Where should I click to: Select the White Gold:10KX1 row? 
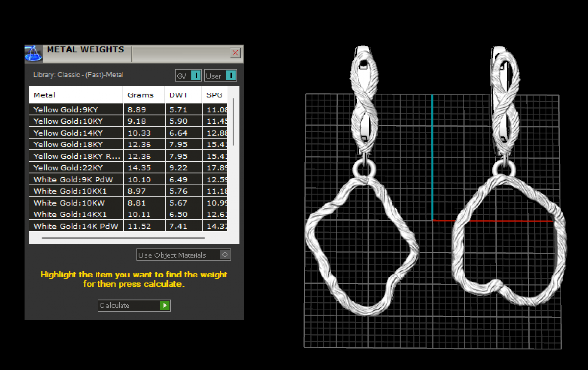click(x=129, y=191)
